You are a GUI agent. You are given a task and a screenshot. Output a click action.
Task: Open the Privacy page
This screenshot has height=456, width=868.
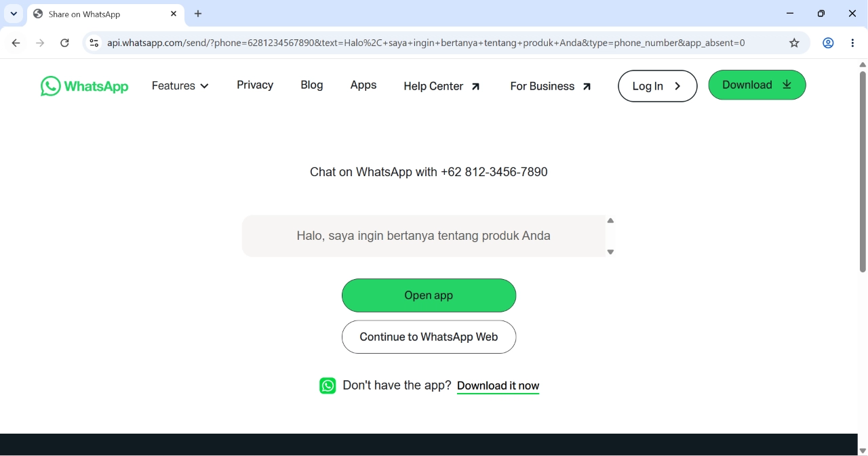click(x=255, y=85)
